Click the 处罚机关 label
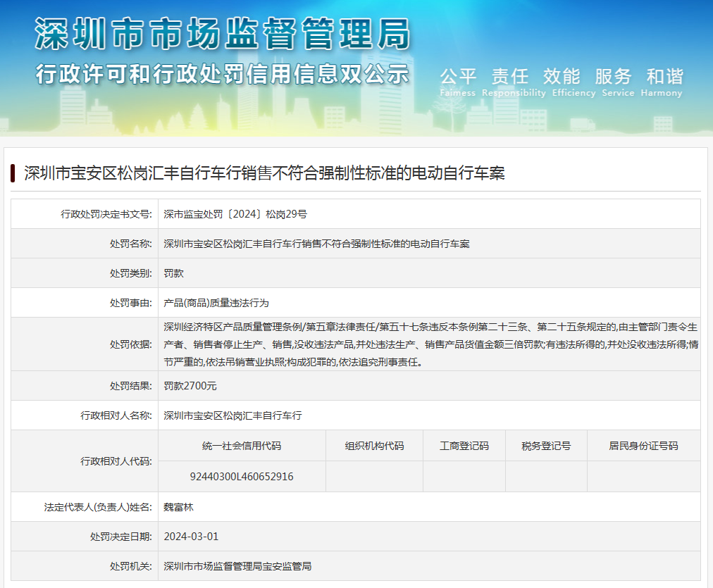This screenshot has width=713, height=588. [131, 566]
